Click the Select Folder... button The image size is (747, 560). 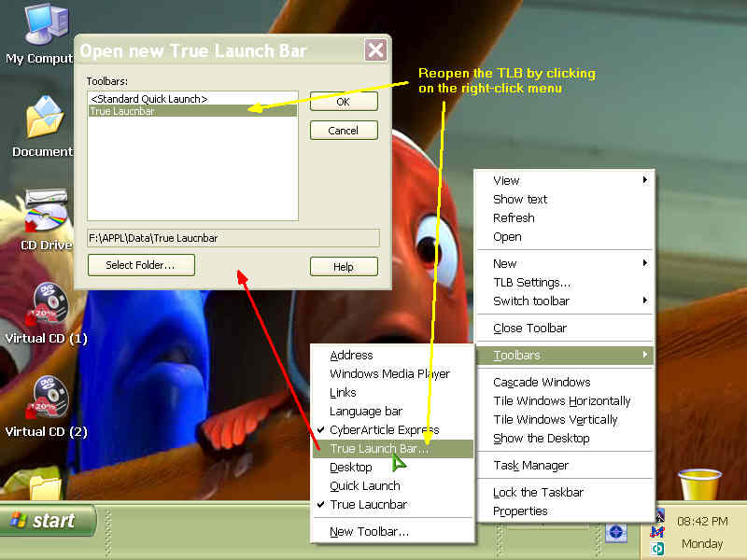(140, 265)
